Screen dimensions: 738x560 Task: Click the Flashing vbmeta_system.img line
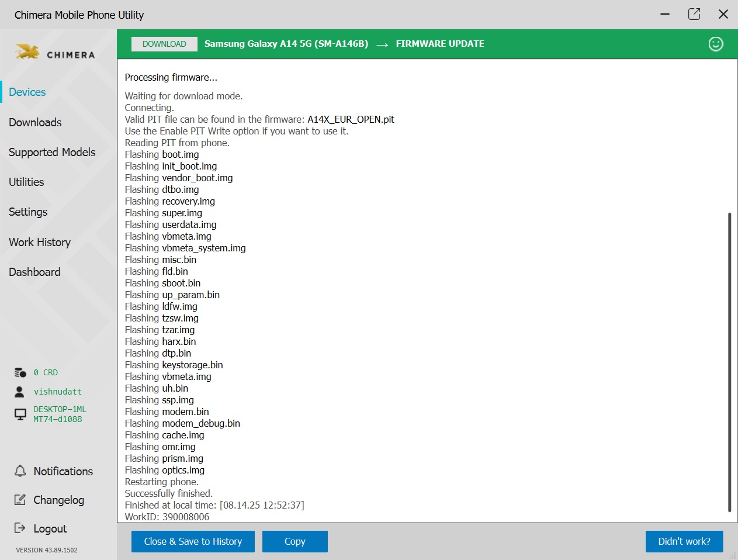coord(185,248)
